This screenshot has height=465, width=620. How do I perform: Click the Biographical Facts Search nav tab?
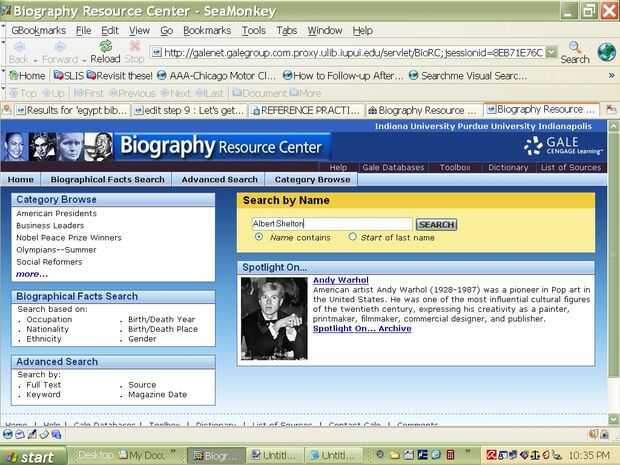(107, 180)
